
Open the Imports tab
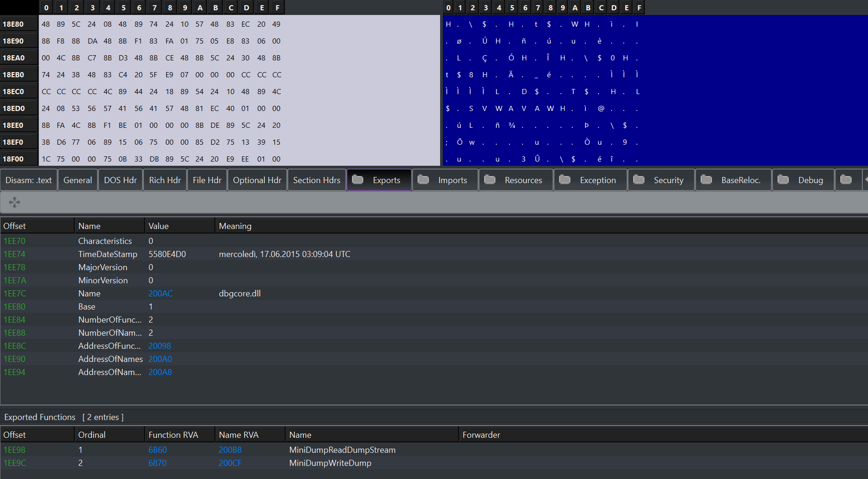point(445,180)
